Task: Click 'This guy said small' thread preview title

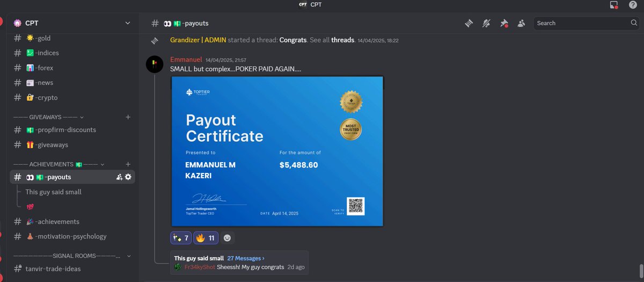Action: pos(199,258)
